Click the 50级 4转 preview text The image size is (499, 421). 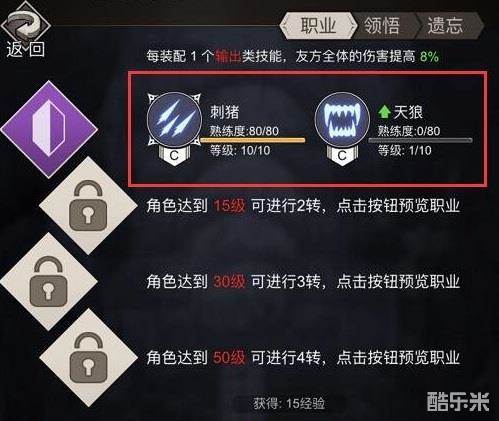(x=303, y=357)
